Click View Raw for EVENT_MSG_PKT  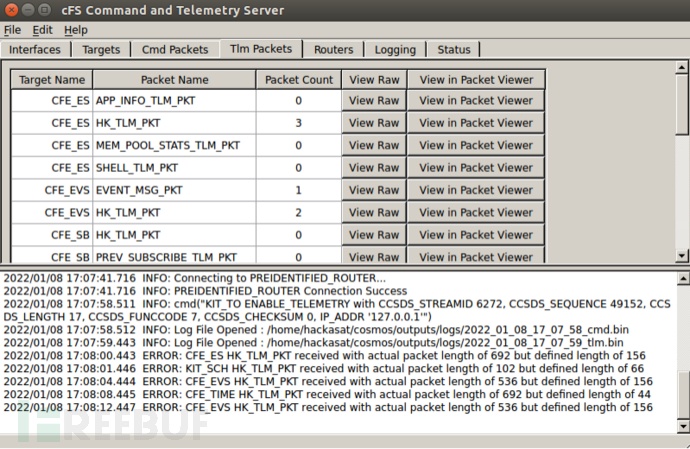point(374,190)
